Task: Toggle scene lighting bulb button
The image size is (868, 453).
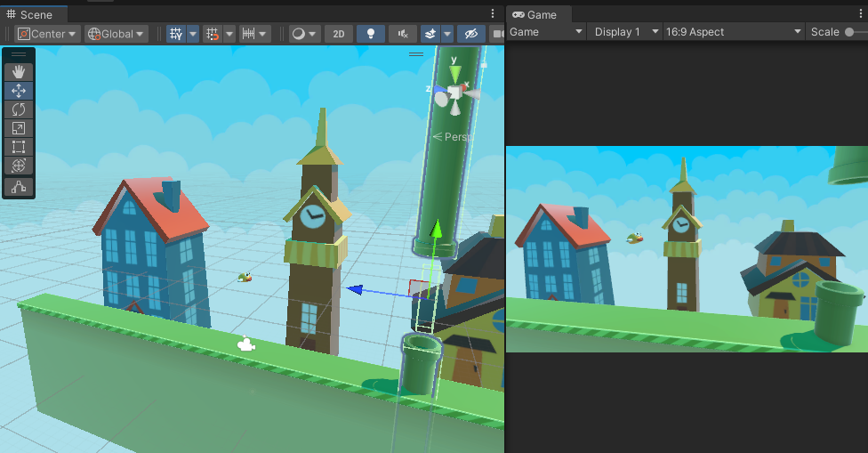Action: (x=370, y=34)
